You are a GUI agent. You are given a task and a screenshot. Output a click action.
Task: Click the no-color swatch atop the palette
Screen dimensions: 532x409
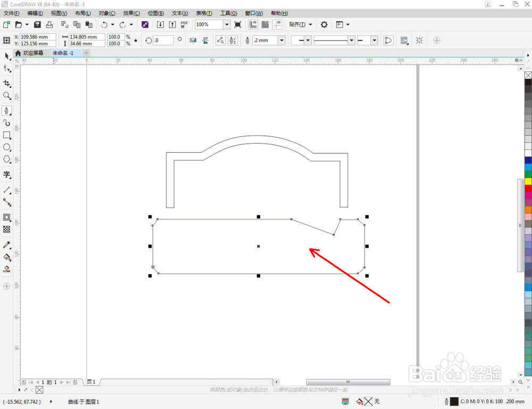pyautogui.click(x=528, y=75)
